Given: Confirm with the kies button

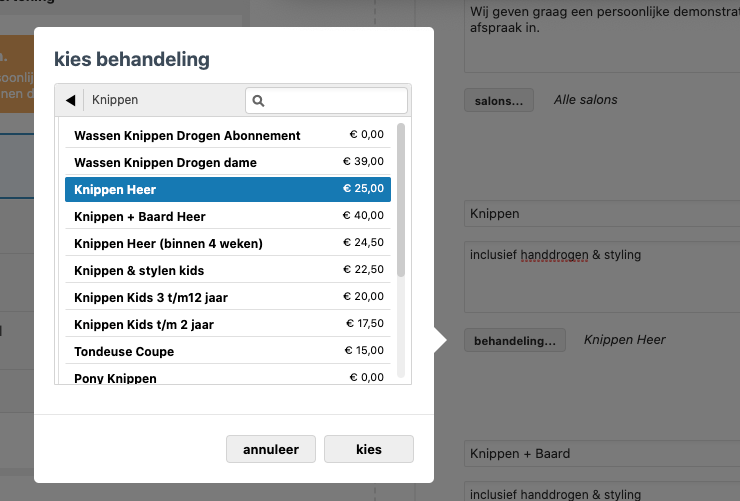Looking at the screenshot, I should [x=368, y=449].
